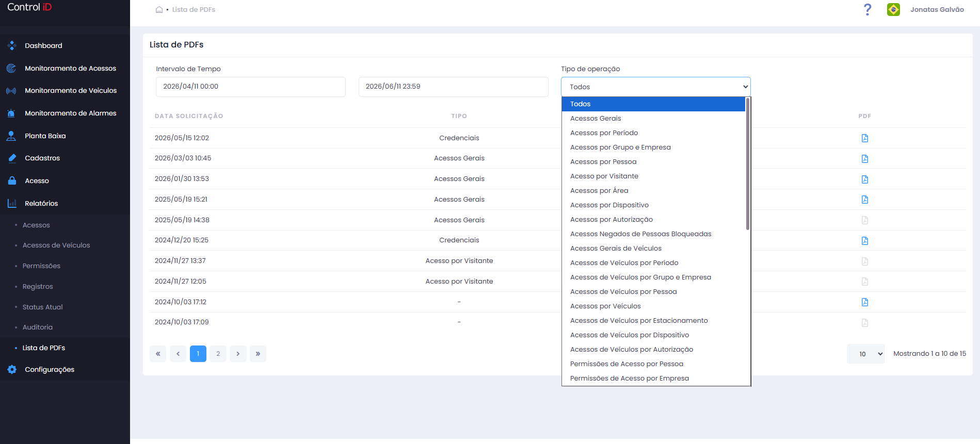Screen dimensions: 980x444
Task: Open Jonatas Galvão user menu
Action: point(937,9)
